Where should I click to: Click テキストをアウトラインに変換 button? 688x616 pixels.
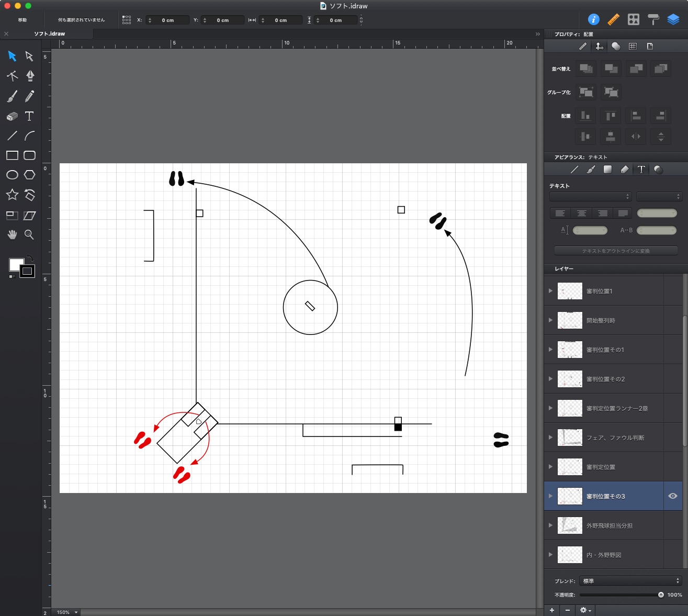tap(616, 251)
